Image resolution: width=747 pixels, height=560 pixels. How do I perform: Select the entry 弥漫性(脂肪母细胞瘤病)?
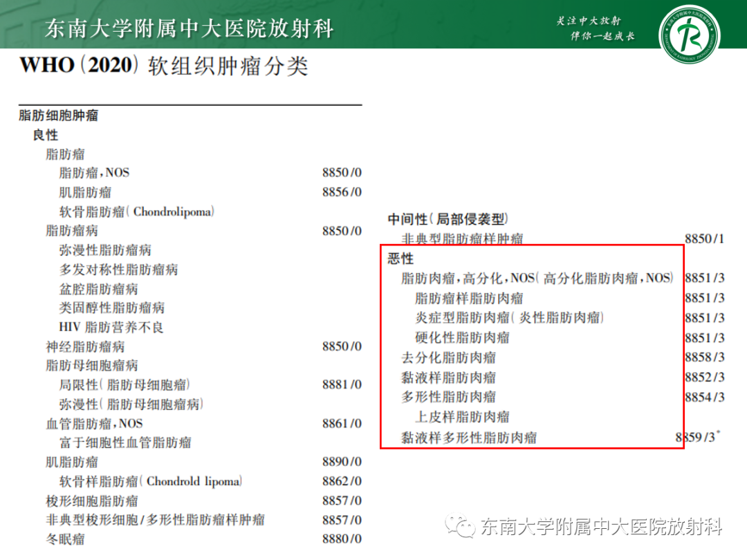click(131, 404)
